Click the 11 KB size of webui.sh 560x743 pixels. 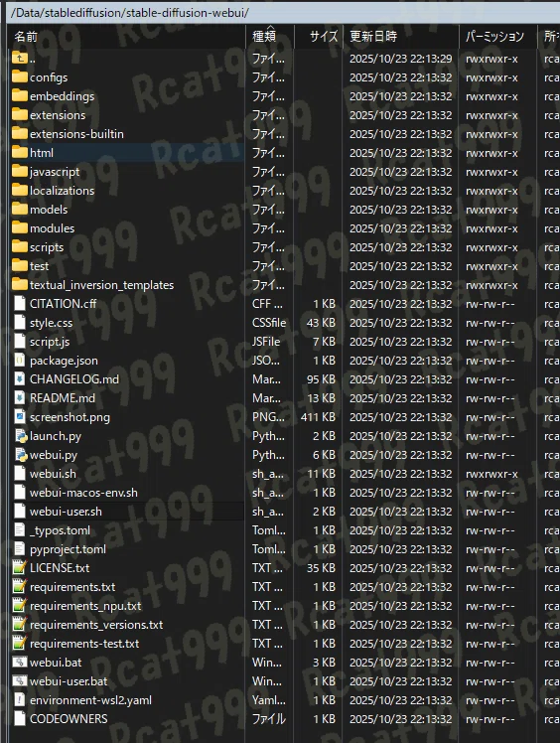pyautogui.click(x=322, y=474)
